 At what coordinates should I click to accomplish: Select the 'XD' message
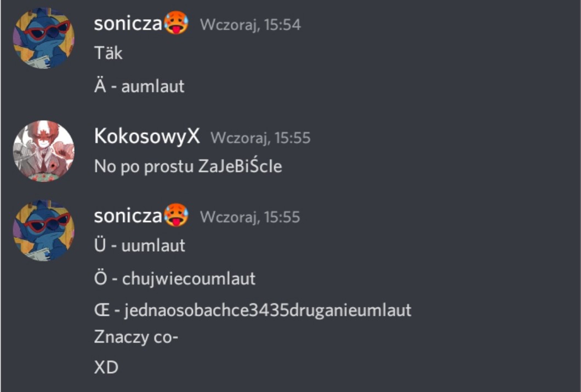click(x=106, y=367)
